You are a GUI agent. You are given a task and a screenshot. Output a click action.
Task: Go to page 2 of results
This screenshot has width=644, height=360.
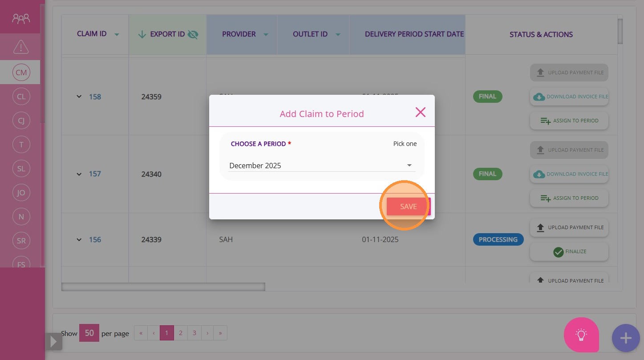tap(181, 333)
